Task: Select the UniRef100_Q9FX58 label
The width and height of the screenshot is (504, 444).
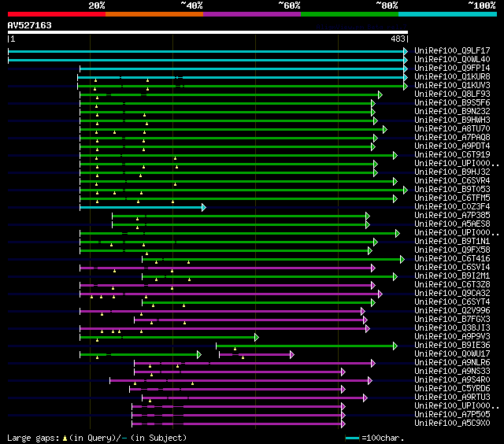Action: [x=452, y=250]
